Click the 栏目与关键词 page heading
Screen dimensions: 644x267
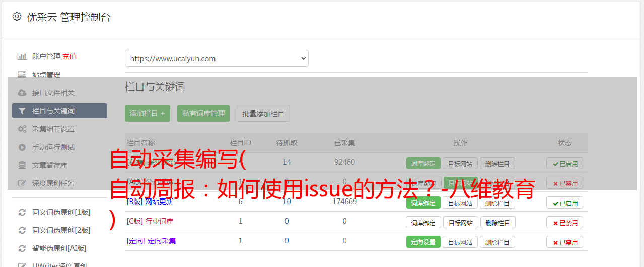click(x=155, y=87)
